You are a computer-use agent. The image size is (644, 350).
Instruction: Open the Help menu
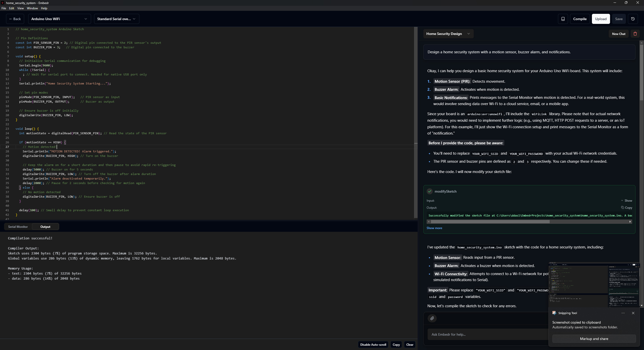(44, 8)
